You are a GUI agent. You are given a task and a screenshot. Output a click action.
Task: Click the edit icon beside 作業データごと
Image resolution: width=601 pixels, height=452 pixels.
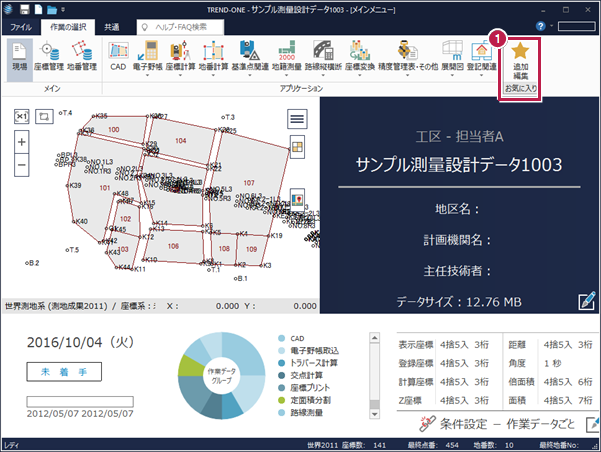[593, 424]
